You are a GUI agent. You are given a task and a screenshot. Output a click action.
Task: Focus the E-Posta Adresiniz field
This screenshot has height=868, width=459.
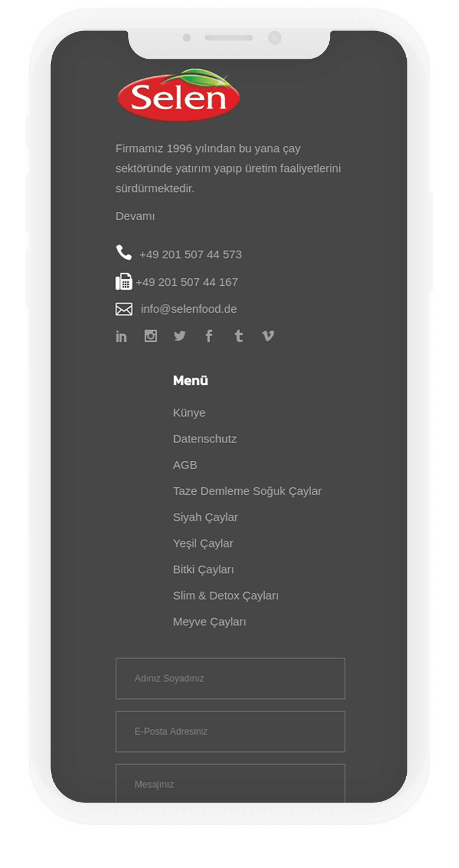coord(230,731)
